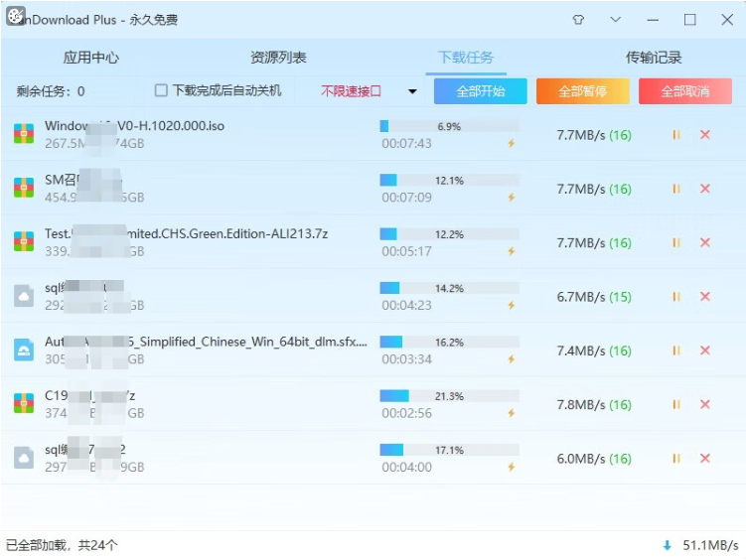Click the lightning icon in the 12.1% row
This screenshot has height=560, width=746.
[512, 197]
